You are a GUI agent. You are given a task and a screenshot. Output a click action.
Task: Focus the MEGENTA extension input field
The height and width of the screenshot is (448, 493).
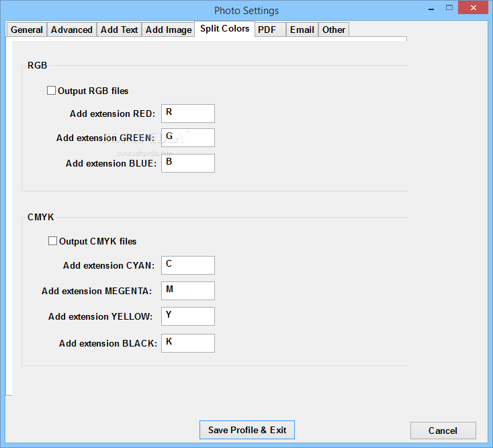(x=188, y=291)
